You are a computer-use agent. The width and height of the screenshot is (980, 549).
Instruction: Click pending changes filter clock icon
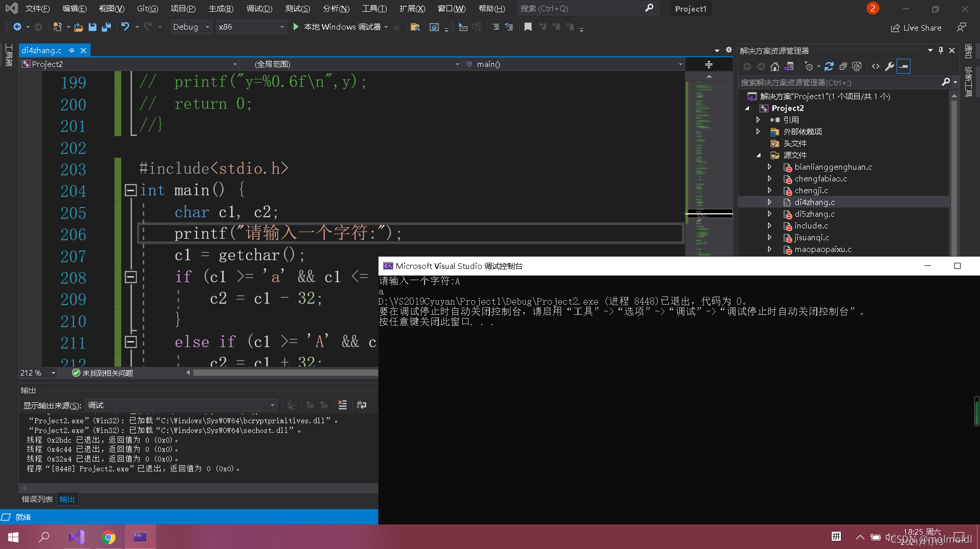pos(809,66)
